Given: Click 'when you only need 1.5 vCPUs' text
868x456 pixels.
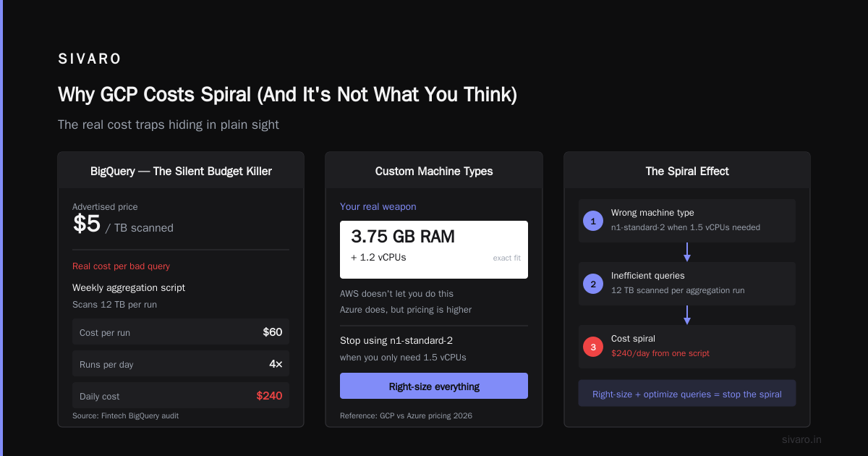Looking at the screenshot, I should coord(403,358).
